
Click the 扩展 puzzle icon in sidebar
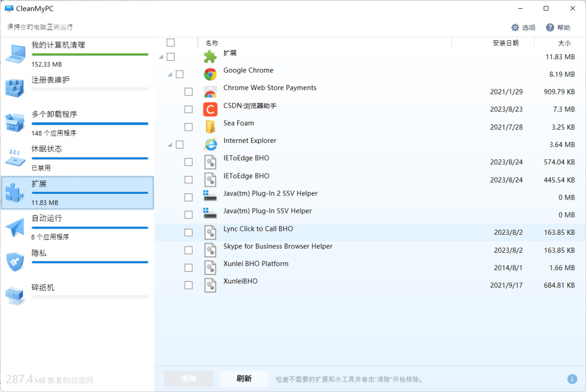[15, 192]
